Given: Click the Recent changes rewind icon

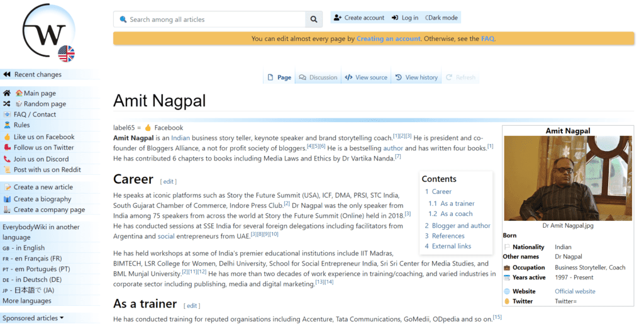Looking at the screenshot, I should [x=6, y=74].
